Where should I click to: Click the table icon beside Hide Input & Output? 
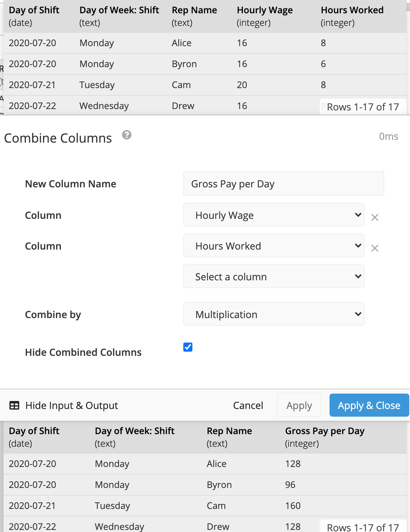point(14,405)
